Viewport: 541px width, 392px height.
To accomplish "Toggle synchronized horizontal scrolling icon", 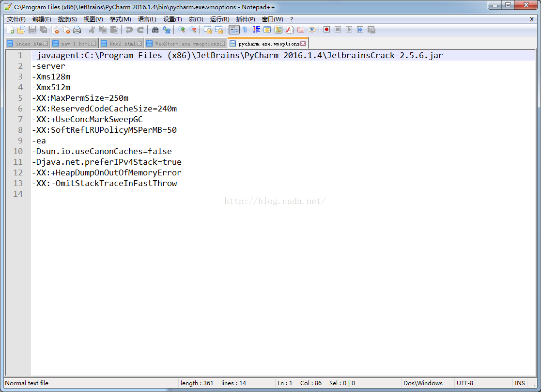I will click(219, 30).
